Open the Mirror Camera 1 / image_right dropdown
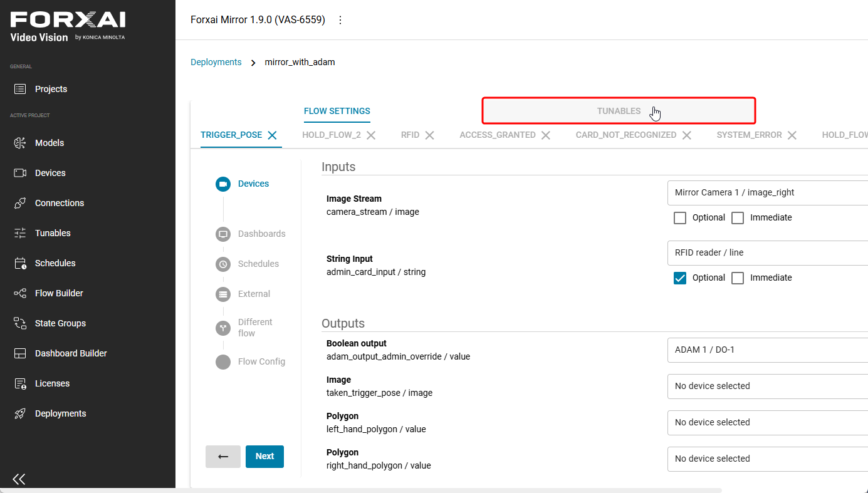 (768, 192)
